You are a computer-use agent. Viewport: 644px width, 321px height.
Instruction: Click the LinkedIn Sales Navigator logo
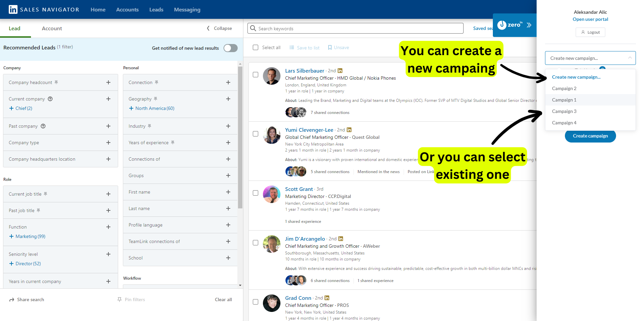point(44,9)
